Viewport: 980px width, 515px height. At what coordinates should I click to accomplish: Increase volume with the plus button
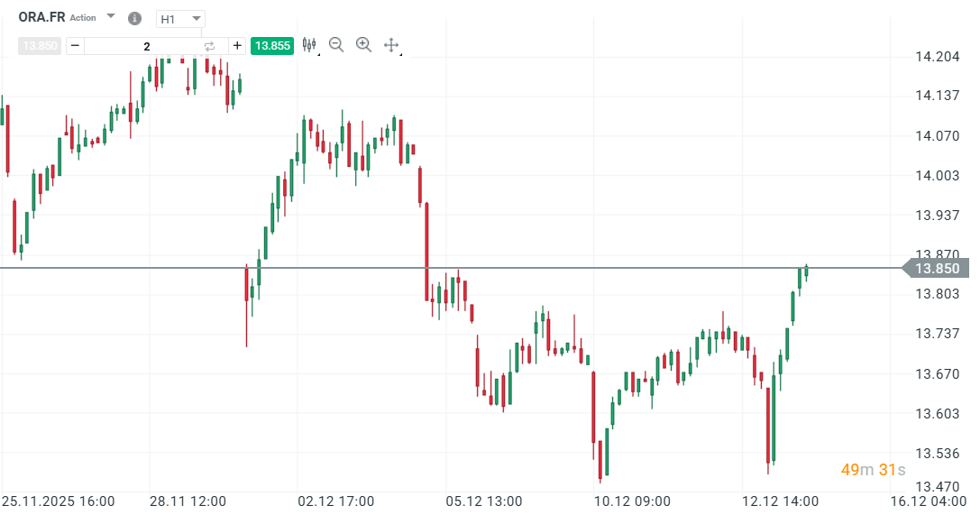coord(237,45)
